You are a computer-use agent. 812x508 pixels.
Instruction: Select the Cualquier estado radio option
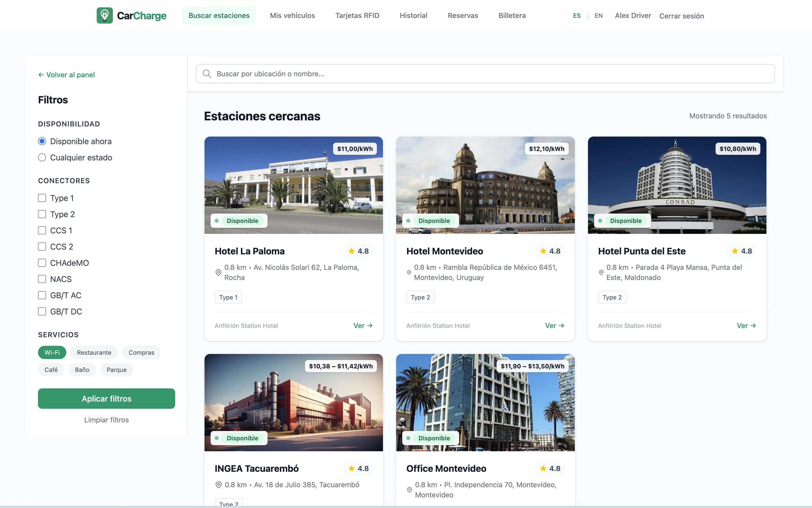tap(42, 158)
